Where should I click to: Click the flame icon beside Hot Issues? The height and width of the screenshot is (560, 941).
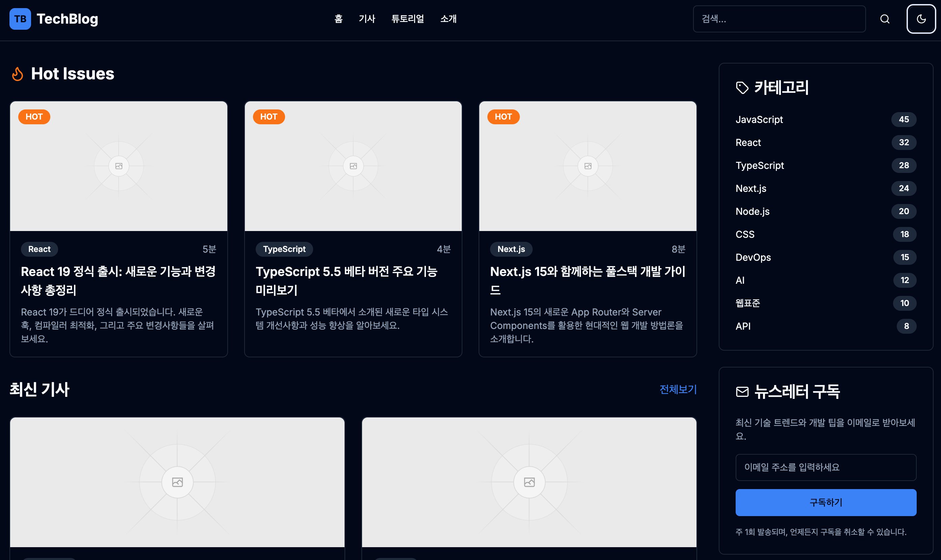(x=17, y=74)
